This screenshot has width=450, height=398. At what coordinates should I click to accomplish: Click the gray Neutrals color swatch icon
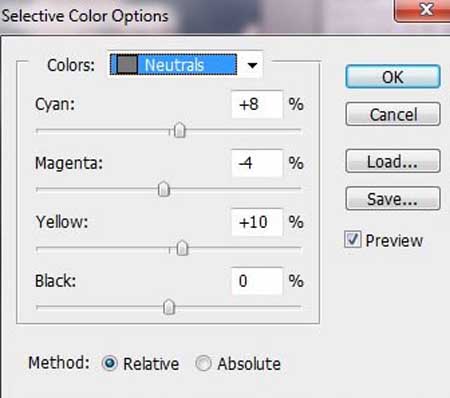coord(127,65)
